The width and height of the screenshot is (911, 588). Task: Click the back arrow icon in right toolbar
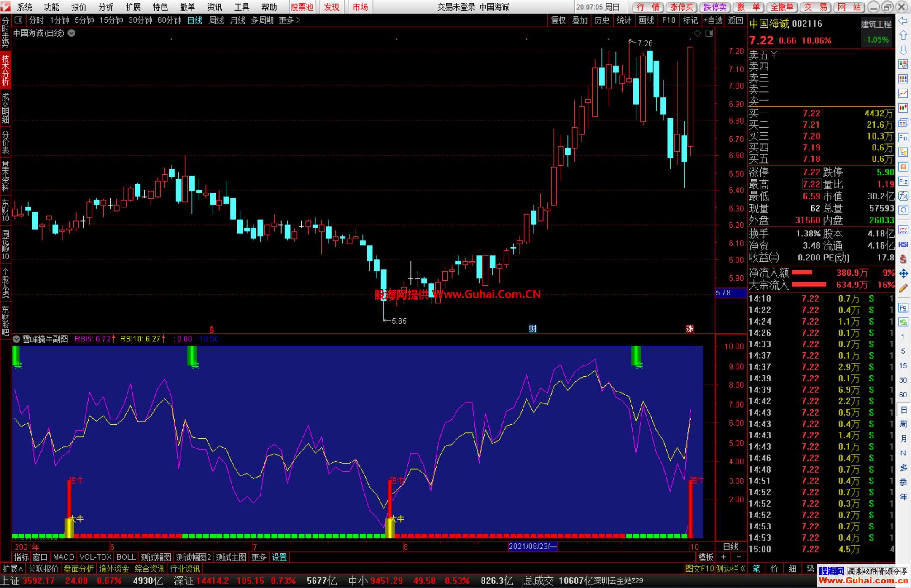pos(903,21)
